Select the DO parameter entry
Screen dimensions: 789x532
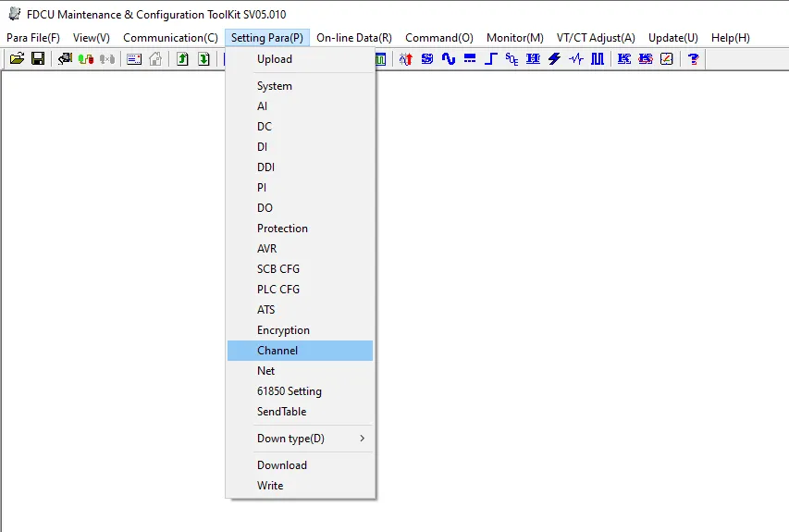[x=300, y=208]
